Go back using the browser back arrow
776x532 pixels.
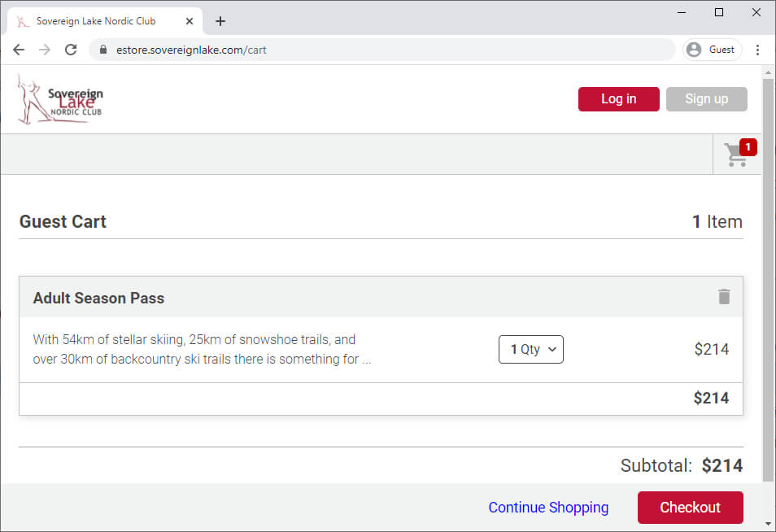[x=19, y=50]
